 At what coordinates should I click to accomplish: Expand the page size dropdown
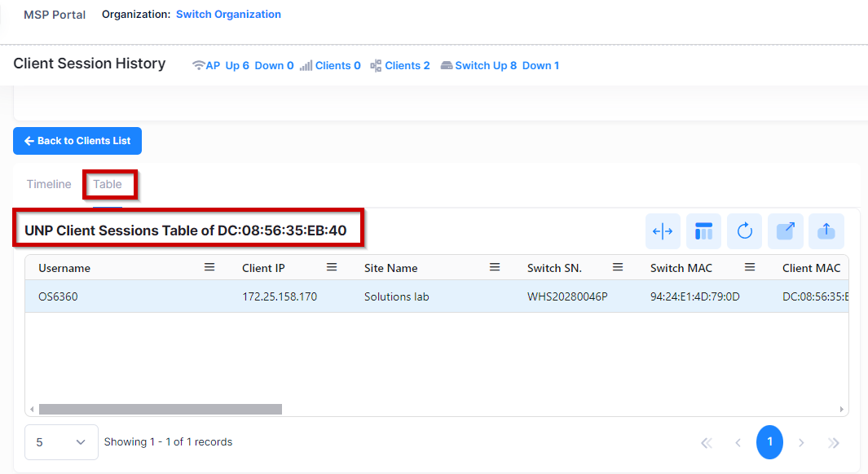[x=61, y=442]
